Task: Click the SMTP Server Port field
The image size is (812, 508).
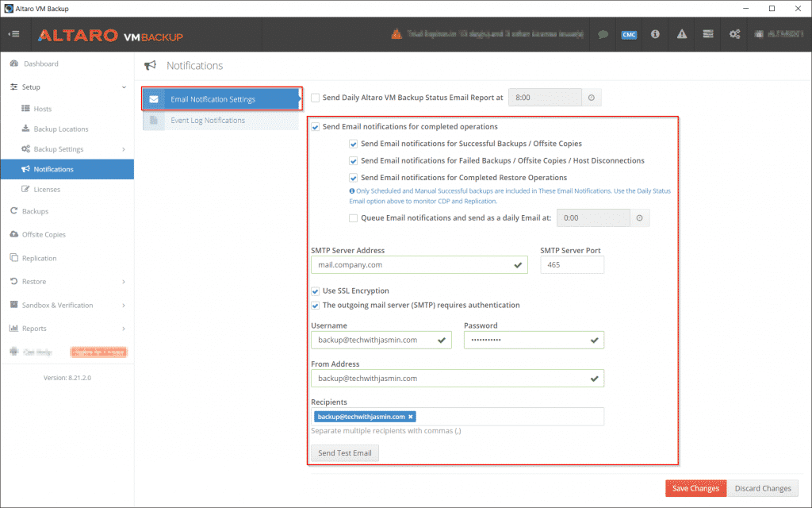Action: (573, 265)
